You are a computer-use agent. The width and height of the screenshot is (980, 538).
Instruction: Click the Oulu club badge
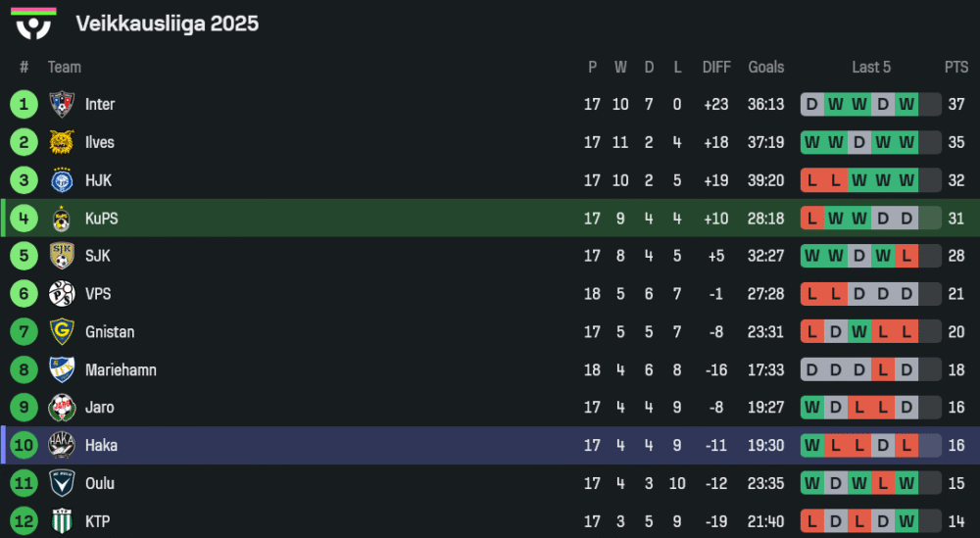click(x=62, y=483)
